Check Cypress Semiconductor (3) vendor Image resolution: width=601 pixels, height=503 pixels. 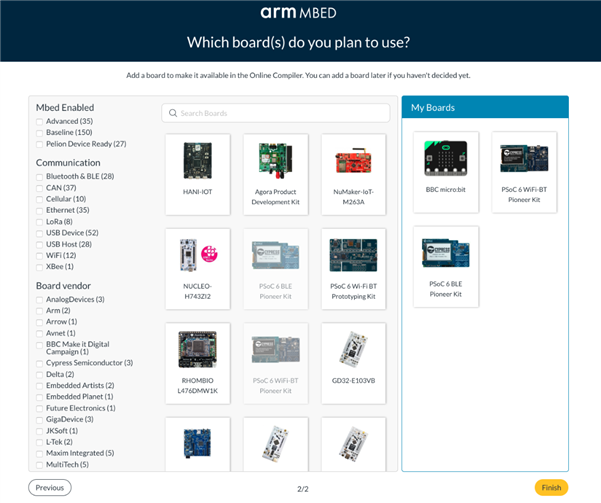[x=39, y=363]
